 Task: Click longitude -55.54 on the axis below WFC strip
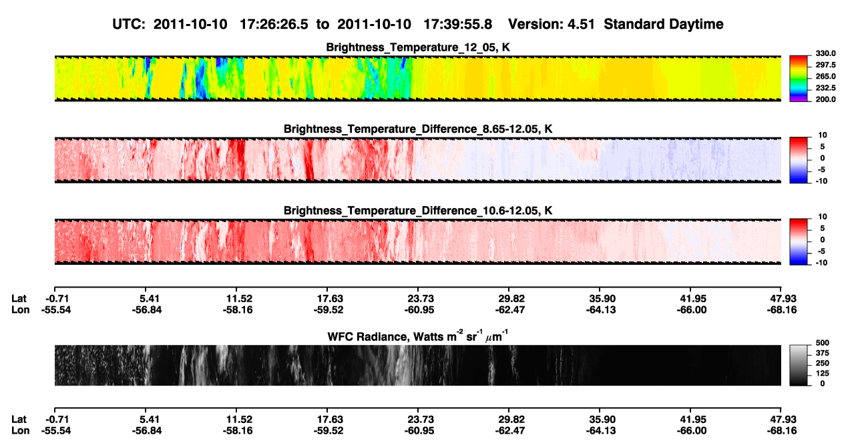[55, 430]
